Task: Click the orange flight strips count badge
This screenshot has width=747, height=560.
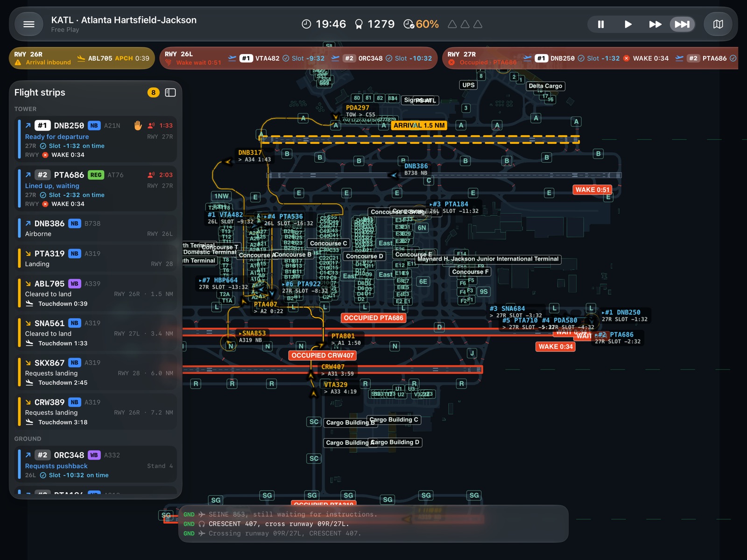Action: [153, 92]
